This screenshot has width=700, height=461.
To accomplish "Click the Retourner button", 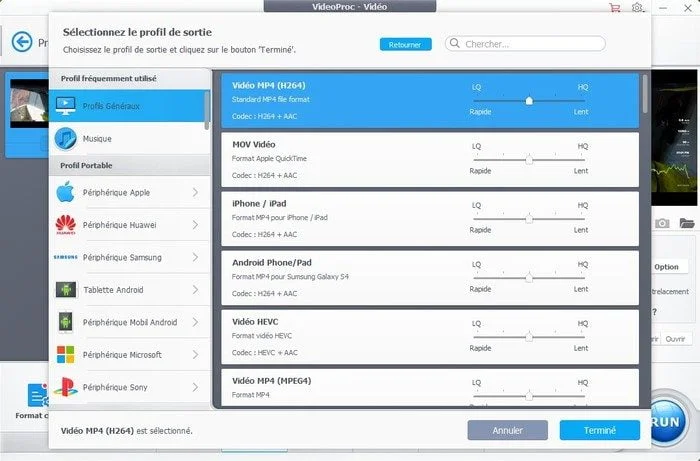I will coord(405,44).
